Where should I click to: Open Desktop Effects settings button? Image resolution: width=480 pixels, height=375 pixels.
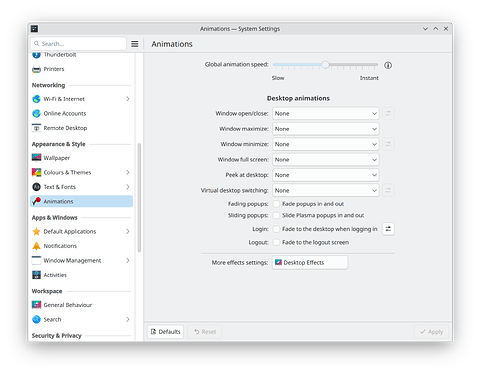coord(310,263)
